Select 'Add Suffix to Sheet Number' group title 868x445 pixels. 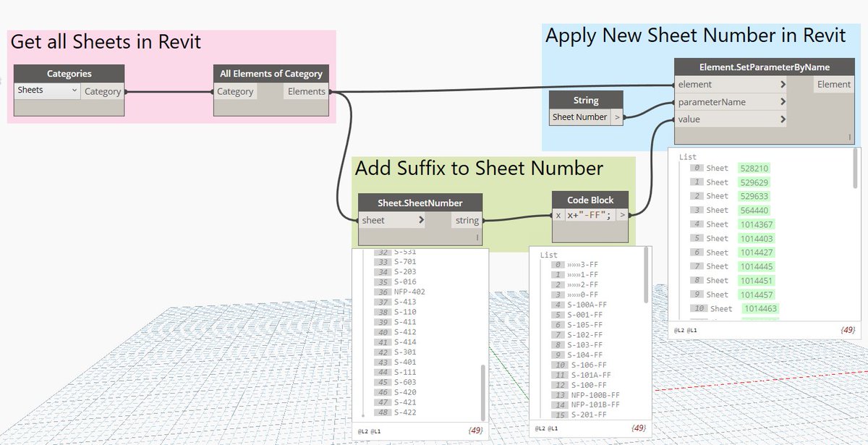pos(479,169)
